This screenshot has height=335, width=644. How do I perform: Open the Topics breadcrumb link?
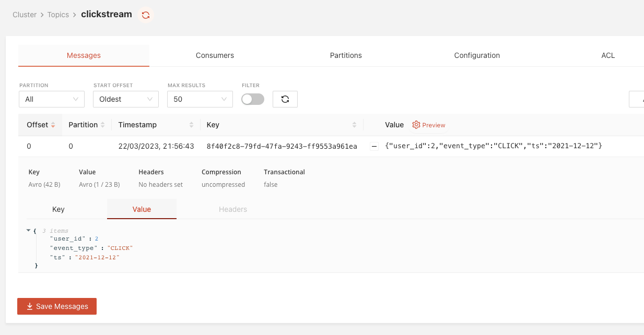(x=58, y=15)
